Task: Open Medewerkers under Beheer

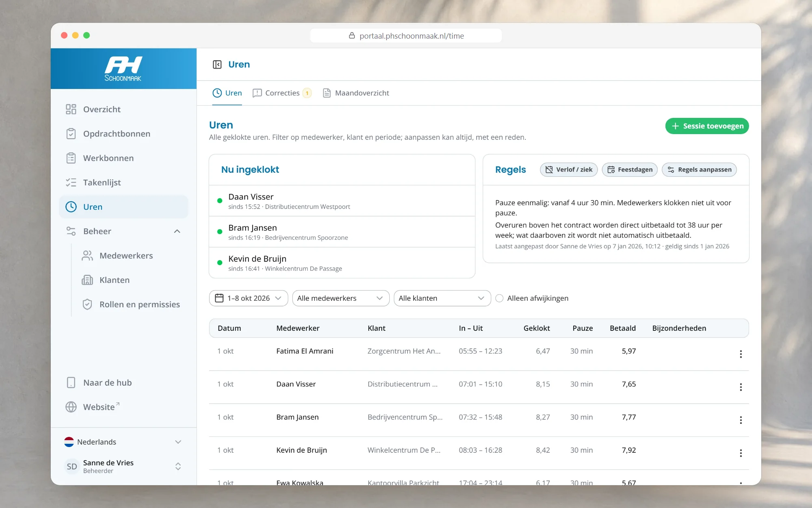Action: pos(132,256)
